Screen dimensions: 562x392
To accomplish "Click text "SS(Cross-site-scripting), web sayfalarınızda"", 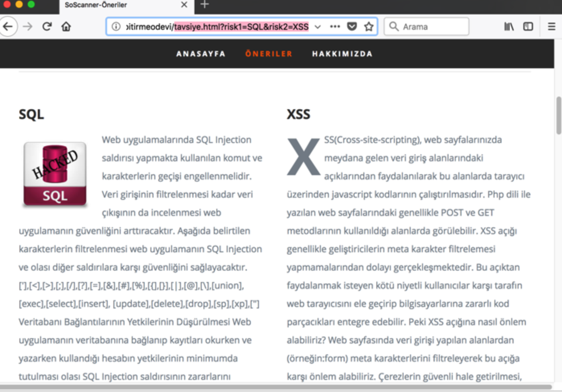I will 413,140.
